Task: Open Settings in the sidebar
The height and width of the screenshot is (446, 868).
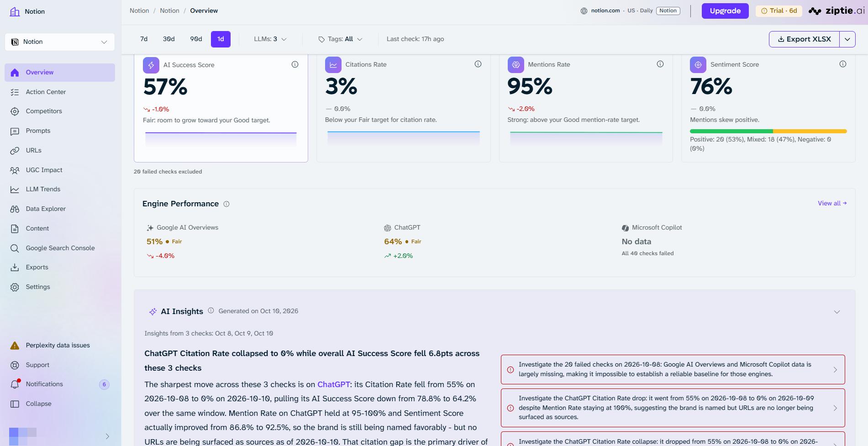Action: (x=59, y=287)
